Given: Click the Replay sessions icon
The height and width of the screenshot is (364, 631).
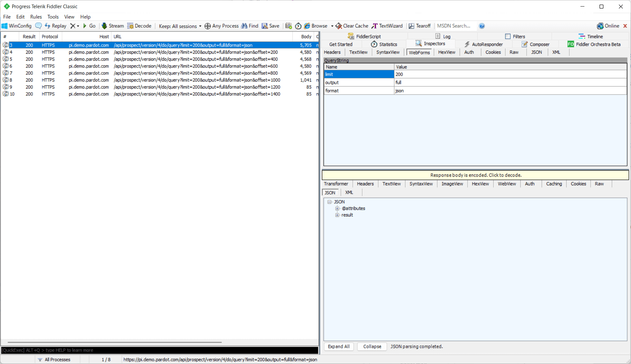Looking at the screenshot, I should (48, 26).
